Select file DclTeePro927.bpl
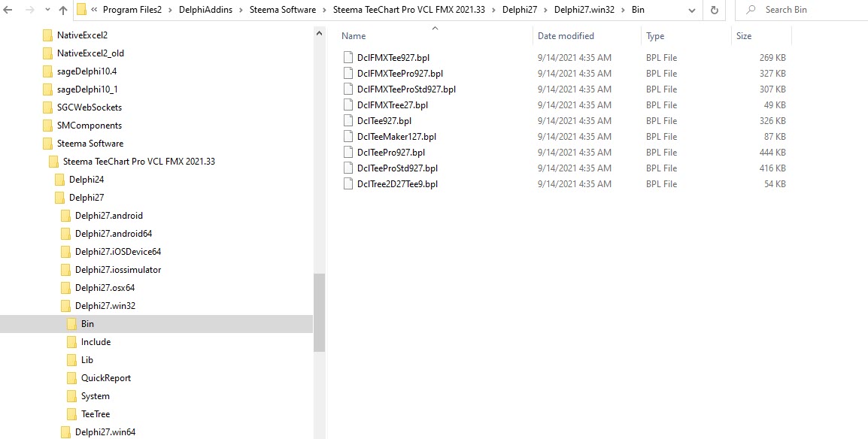Screen dimensions: 868x439 click(x=391, y=153)
